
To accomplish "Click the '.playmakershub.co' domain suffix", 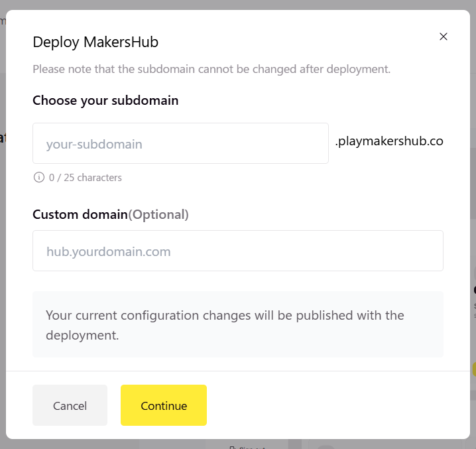I will click(389, 141).
